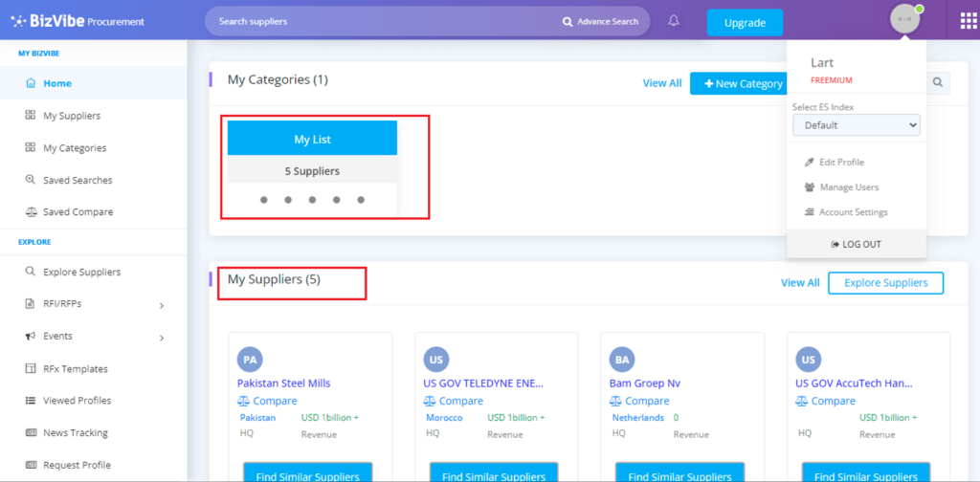This screenshot has height=482, width=980.
Task: Click View All next to My Categories
Action: (662, 83)
